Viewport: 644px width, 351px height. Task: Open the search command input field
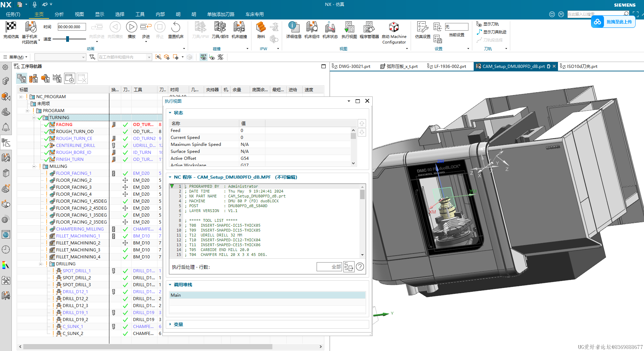point(596,14)
